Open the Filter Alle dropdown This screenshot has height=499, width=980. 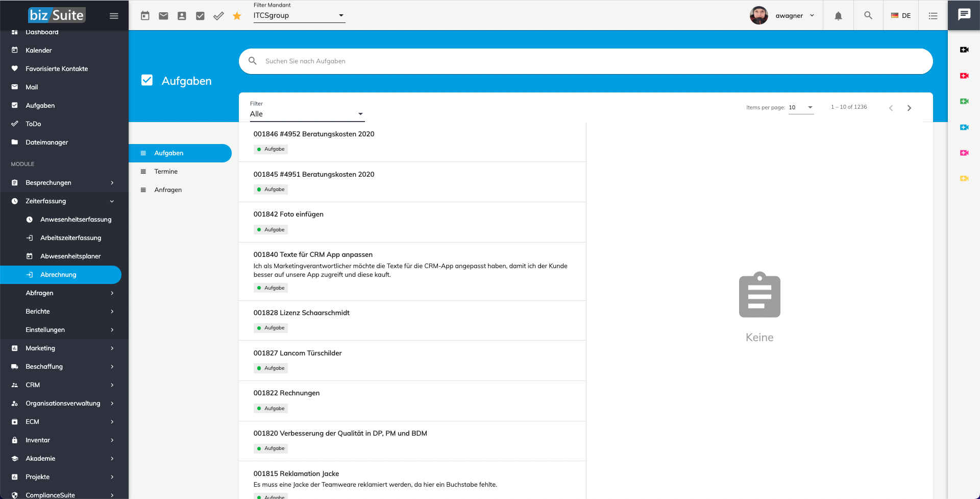(307, 114)
